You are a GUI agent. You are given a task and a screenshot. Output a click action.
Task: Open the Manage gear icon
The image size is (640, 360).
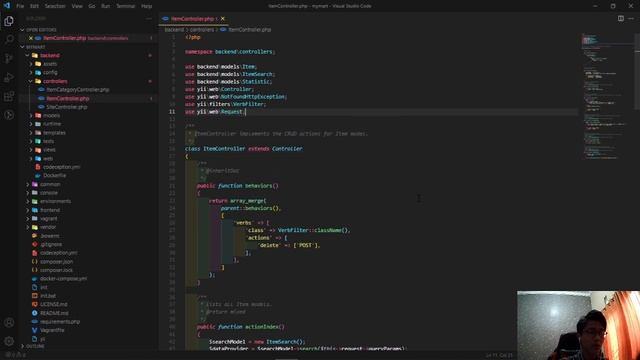pyautogui.click(x=9, y=341)
